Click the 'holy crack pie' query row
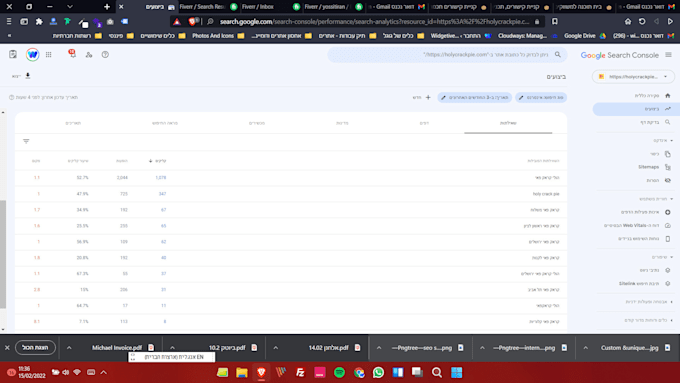Screen dimensions: 680x383 291,194
